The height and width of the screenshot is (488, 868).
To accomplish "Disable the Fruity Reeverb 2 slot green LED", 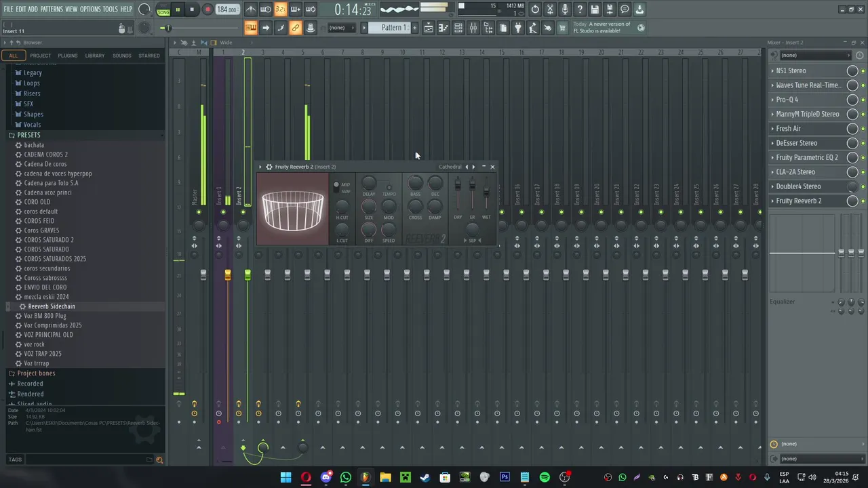I will pyautogui.click(x=863, y=201).
